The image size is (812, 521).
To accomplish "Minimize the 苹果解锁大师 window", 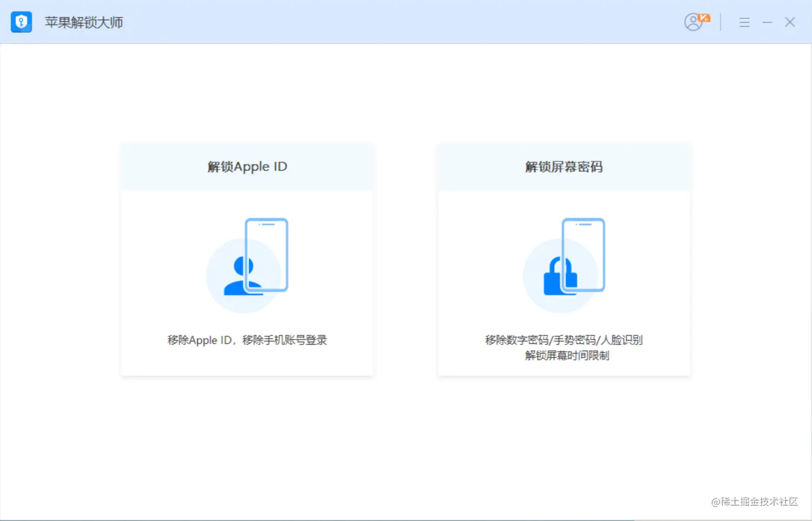I will tap(767, 22).
